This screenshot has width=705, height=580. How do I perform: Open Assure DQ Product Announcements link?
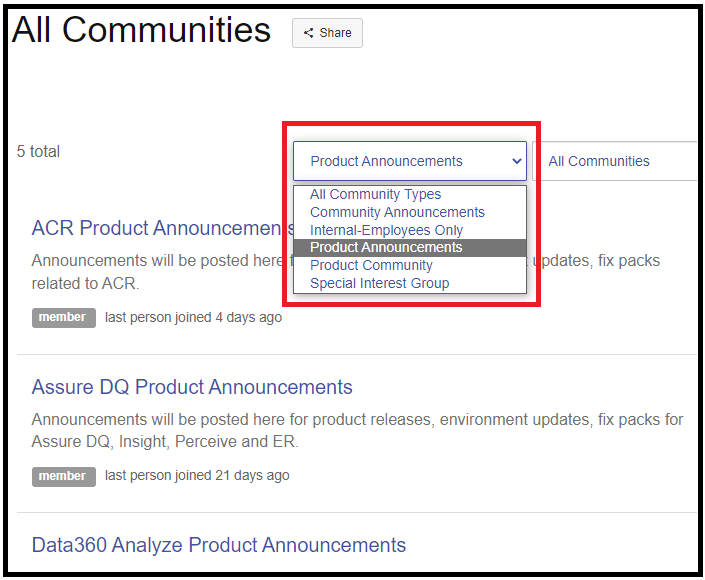tap(192, 387)
